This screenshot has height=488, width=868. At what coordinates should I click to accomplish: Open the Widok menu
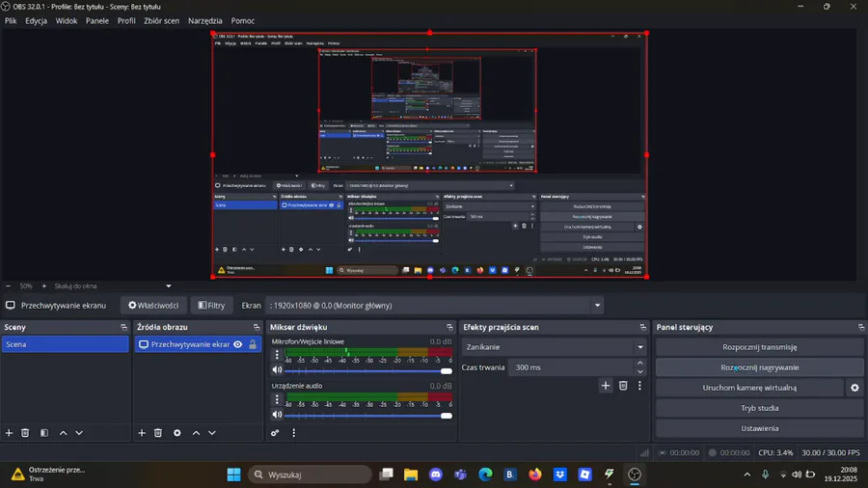(66, 21)
